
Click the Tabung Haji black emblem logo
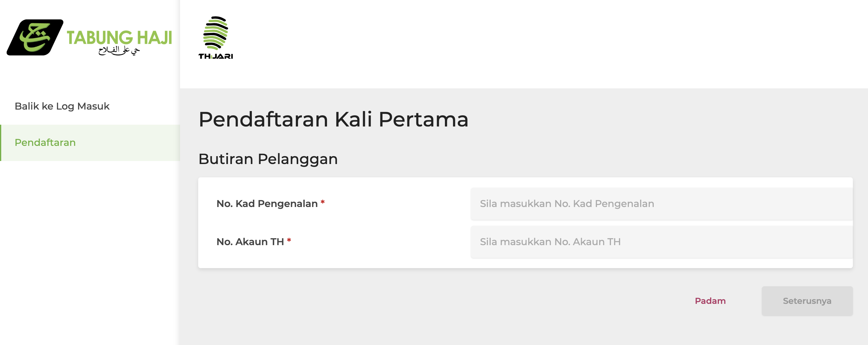(x=35, y=37)
